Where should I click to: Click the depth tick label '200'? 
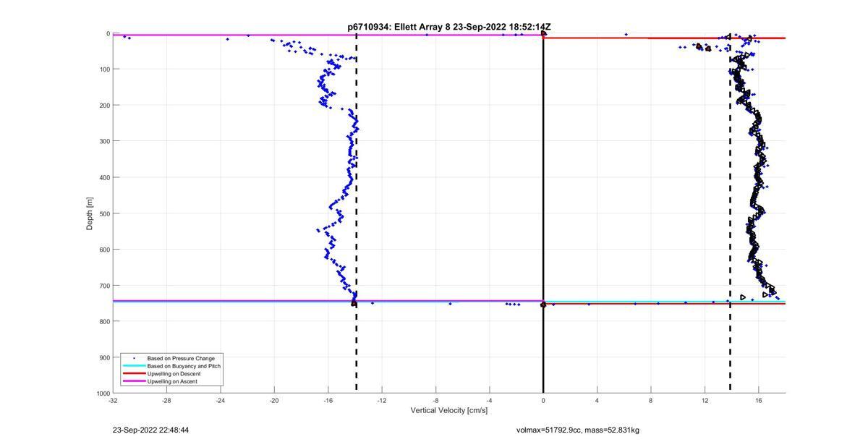point(104,106)
